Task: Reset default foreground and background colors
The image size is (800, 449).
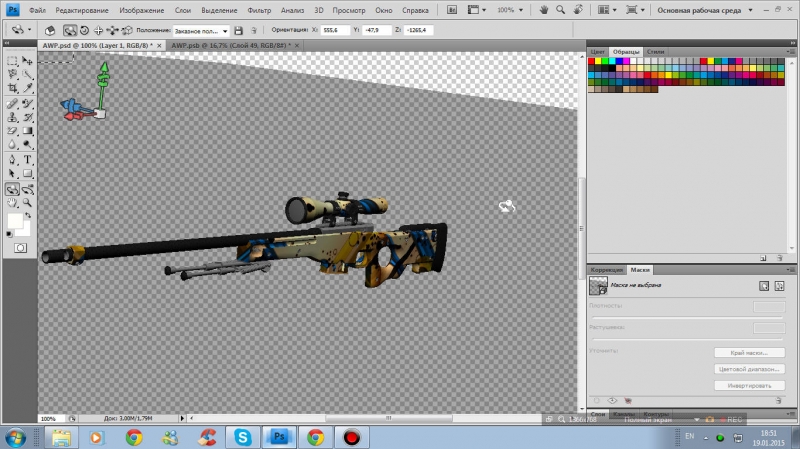Action: click(x=9, y=234)
